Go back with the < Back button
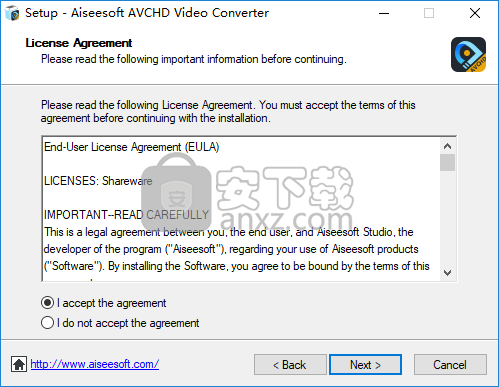499x387 pixels. [x=290, y=365]
